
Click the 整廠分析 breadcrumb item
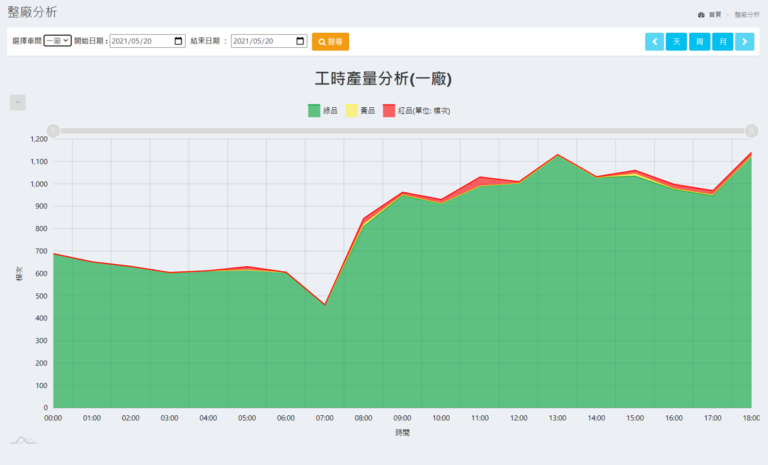tap(747, 15)
